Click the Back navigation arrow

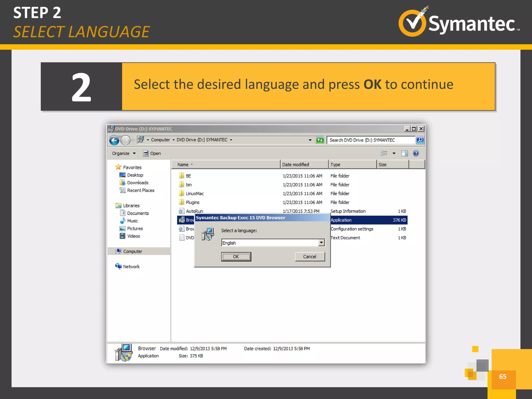pos(114,140)
